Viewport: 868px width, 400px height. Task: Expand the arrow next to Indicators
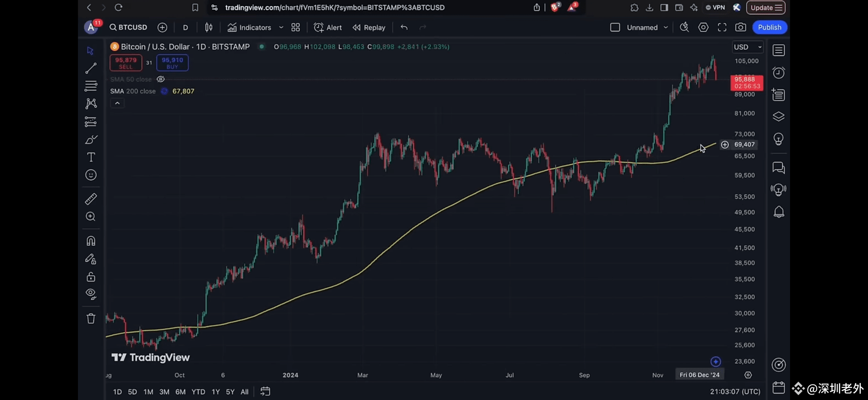click(x=281, y=28)
